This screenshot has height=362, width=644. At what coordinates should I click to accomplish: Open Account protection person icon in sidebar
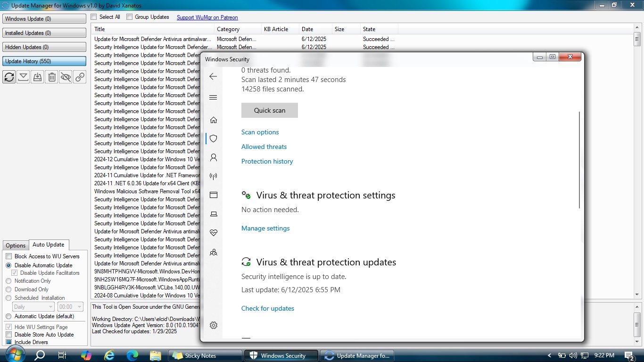click(x=213, y=157)
